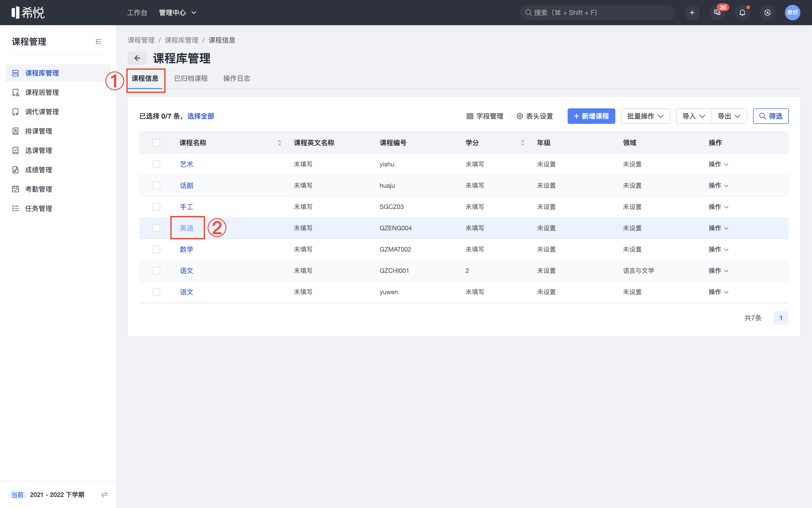Screen dimensions: 812x508
Task: Click the 语言与文学 domain cell
Action: [638, 270]
